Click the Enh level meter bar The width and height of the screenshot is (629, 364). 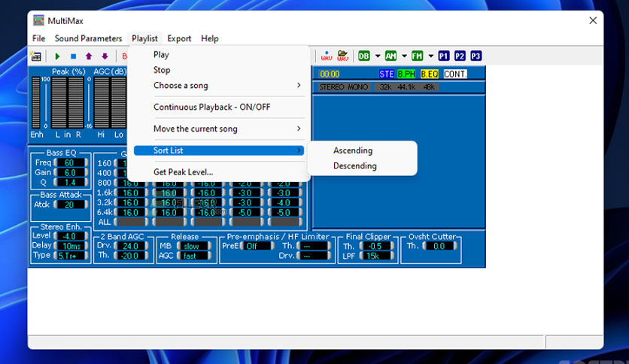pyautogui.click(x=35, y=102)
